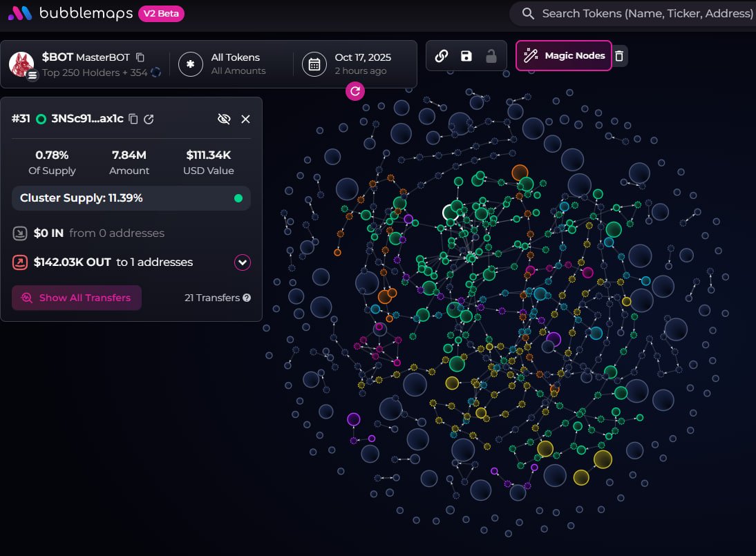Screen dimensions: 756x556
Task: Click the loading spinner next to +354
Action: click(155, 73)
